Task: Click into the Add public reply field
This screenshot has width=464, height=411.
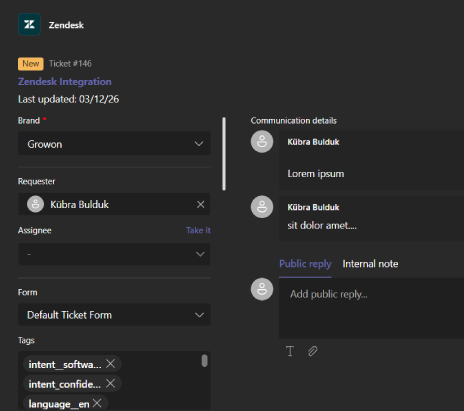Action: pos(371,308)
